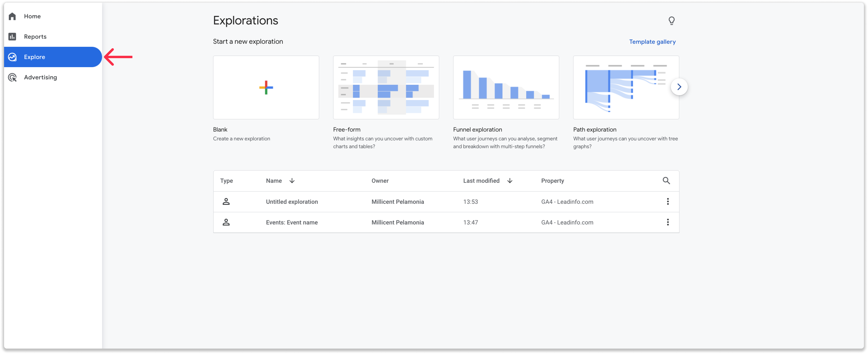Search explorations with magnifier icon

pyautogui.click(x=666, y=181)
